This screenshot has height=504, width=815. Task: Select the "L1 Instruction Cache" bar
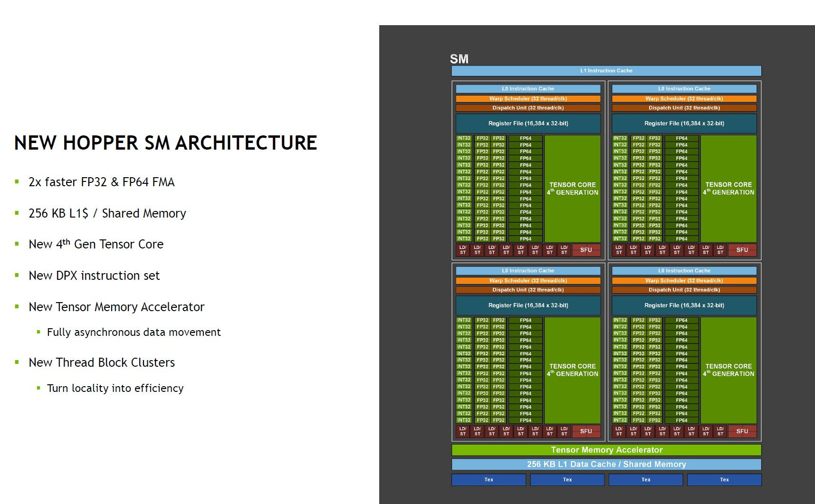pyautogui.click(x=606, y=71)
